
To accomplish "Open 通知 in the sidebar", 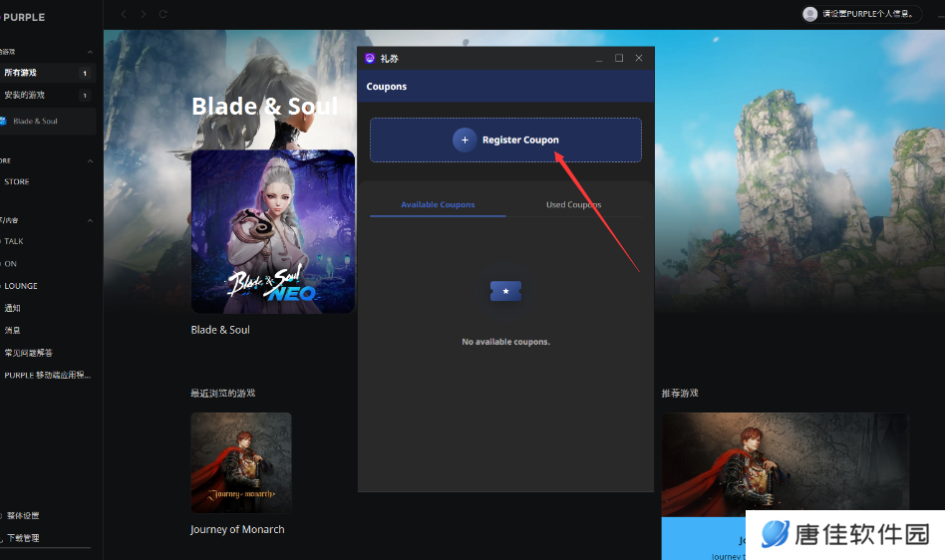I will 12,308.
